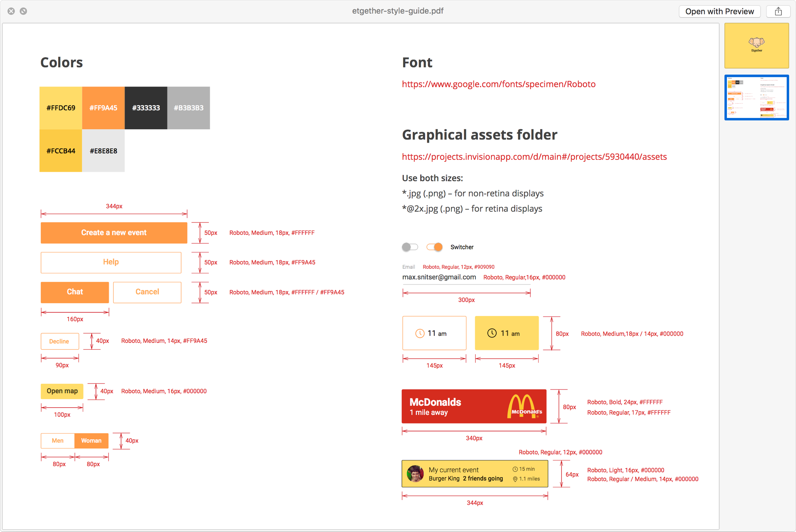796x532 pixels.
Task: Click Open with Preview button
Action: (719, 12)
